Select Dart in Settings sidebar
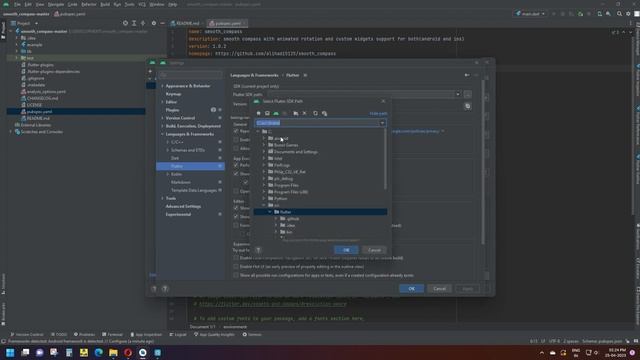The width and height of the screenshot is (640, 360). [x=175, y=158]
